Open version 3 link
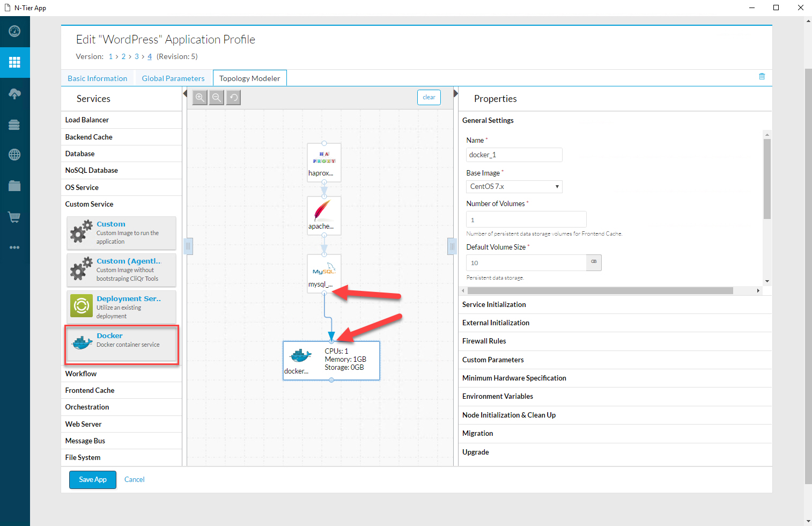 pyautogui.click(x=137, y=56)
